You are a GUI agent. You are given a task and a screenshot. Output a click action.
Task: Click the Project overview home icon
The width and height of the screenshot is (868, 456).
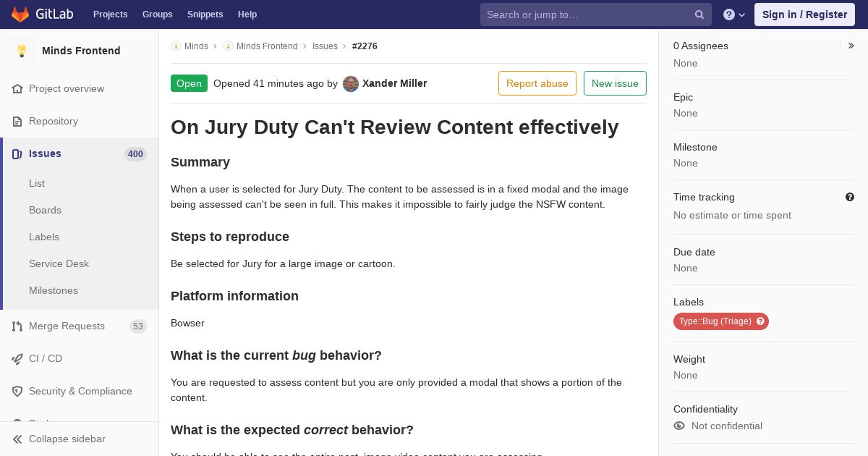17,88
